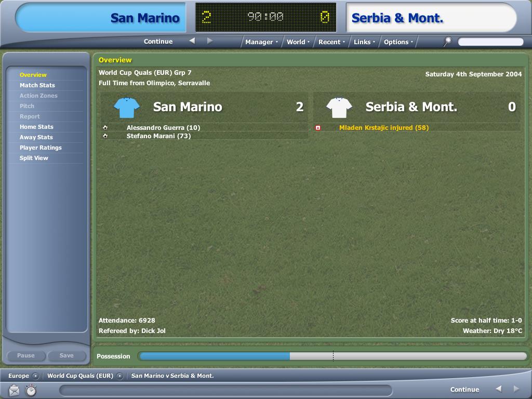Open Player Ratings in the sidebar
The width and height of the screenshot is (532, 399).
(41, 148)
